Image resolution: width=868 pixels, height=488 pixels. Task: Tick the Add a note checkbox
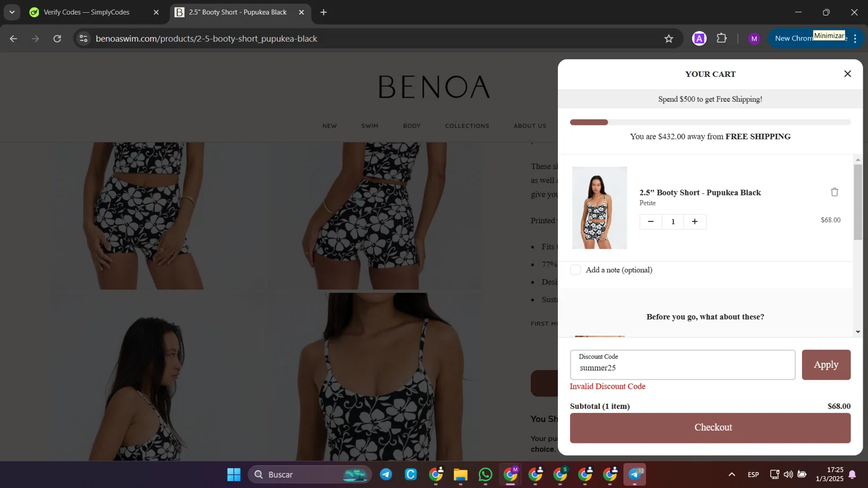(575, 270)
